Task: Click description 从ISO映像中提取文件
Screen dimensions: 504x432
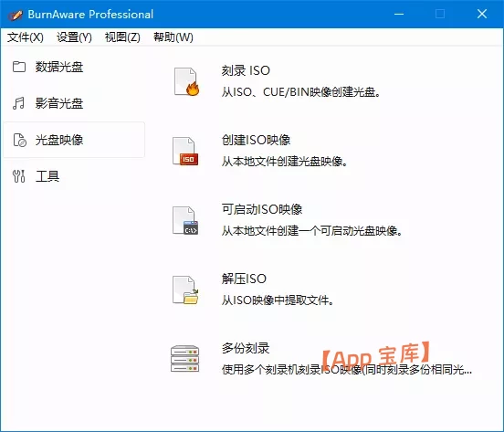Action: (278, 300)
